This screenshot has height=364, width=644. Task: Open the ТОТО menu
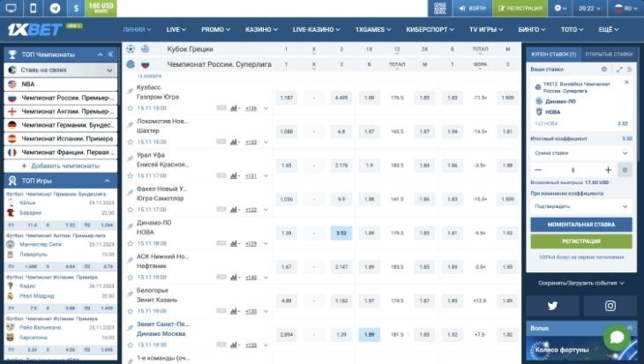coord(573,30)
